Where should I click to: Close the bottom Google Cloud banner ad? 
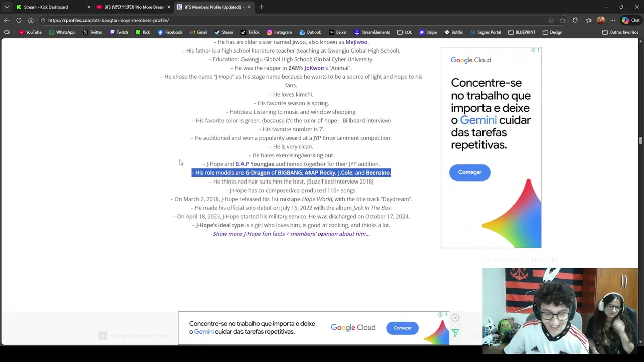pyautogui.click(x=455, y=318)
